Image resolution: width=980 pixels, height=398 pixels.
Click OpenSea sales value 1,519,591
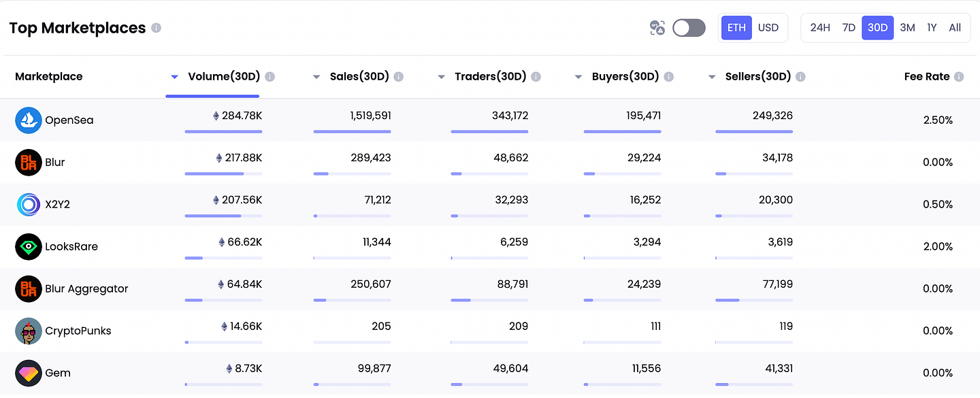(371, 116)
